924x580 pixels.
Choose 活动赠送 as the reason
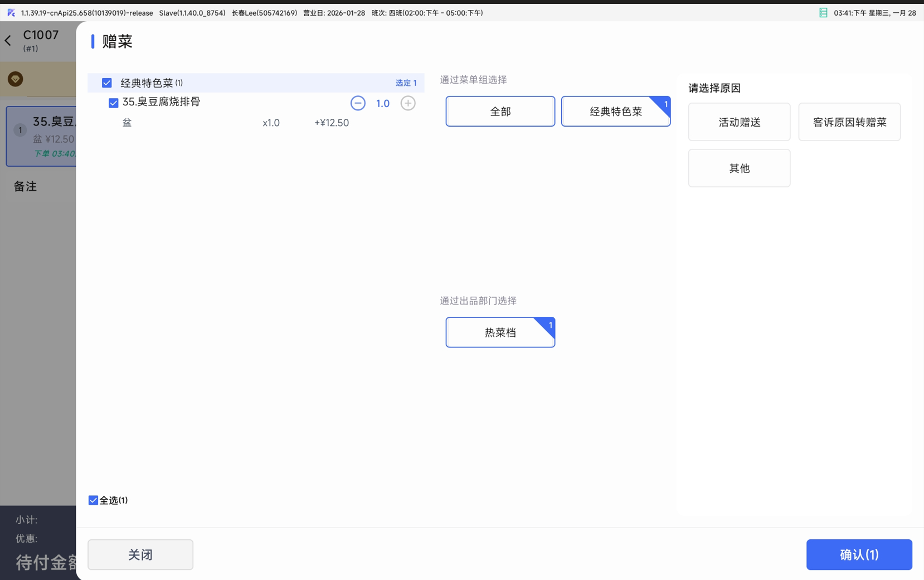[x=739, y=122]
